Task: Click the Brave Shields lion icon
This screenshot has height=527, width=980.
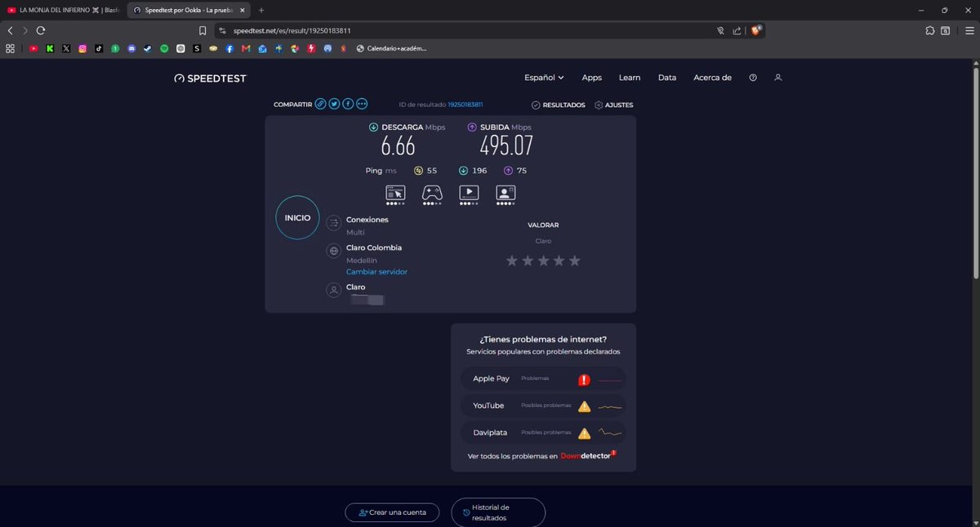Action: click(757, 30)
